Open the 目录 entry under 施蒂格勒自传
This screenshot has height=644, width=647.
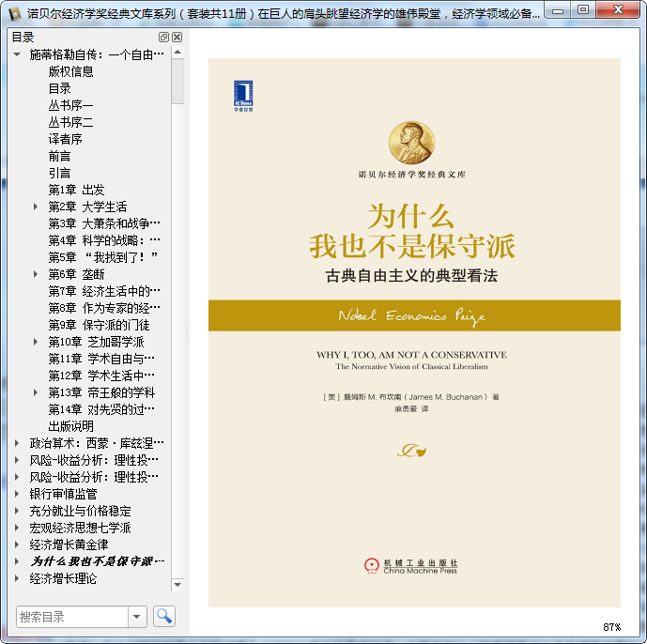pyautogui.click(x=60, y=88)
